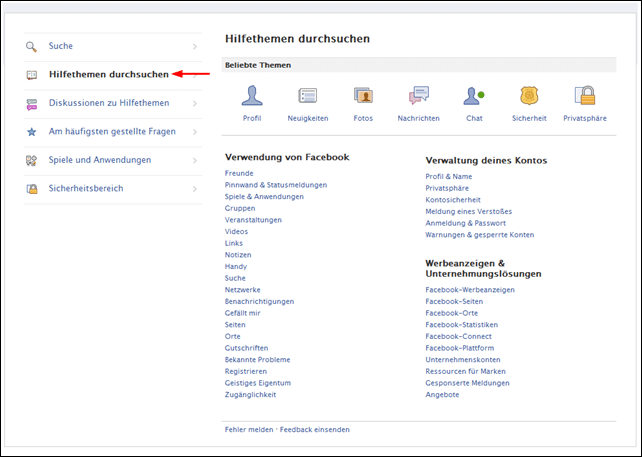Open the Fotos topic icon
The height and width of the screenshot is (457, 642).
pos(363,95)
